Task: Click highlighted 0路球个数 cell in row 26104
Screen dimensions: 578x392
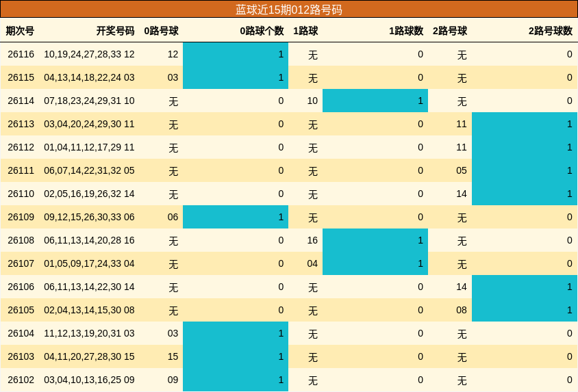Action: click(x=236, y=333)
